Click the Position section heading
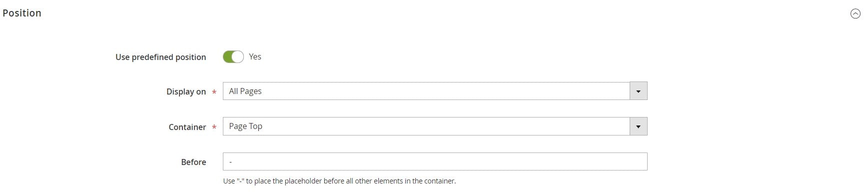The width and height of the screenshot is (868, 195). click(x=22, y=13)
